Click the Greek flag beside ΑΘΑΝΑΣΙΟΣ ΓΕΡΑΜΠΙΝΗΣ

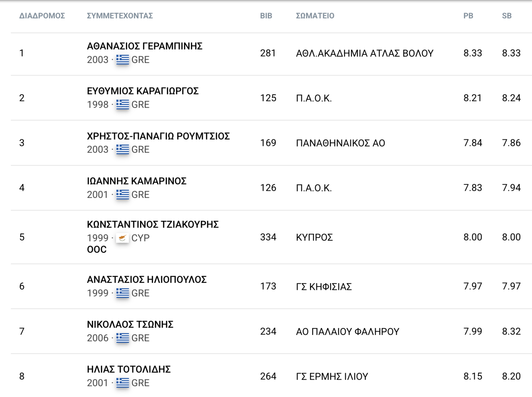[x=122, y=60]
